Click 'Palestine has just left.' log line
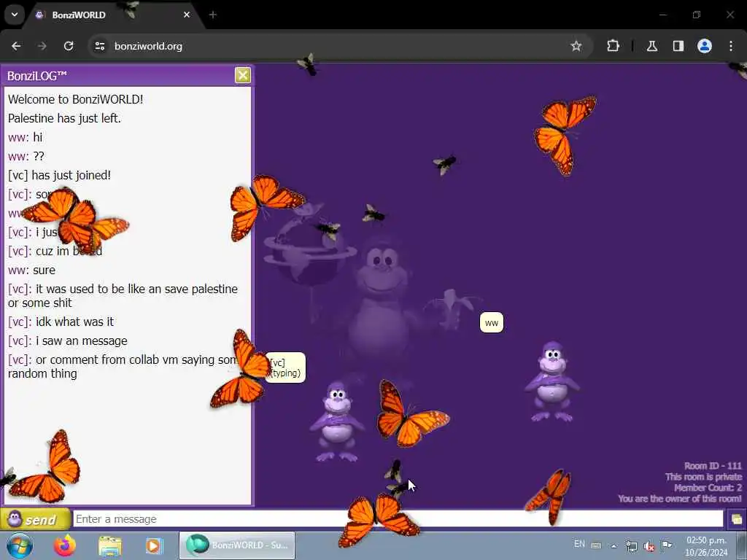 pyautogui.click(x=65, y=118)
